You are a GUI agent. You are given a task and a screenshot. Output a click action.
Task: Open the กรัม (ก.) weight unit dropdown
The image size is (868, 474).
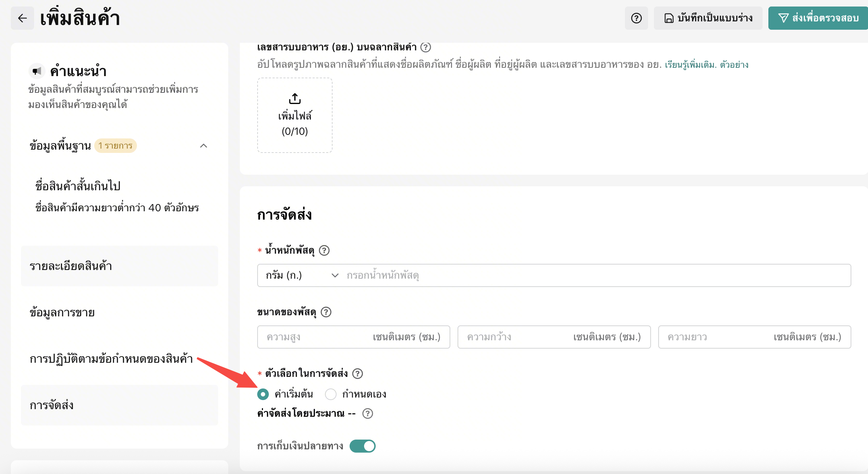pos(302,275)
